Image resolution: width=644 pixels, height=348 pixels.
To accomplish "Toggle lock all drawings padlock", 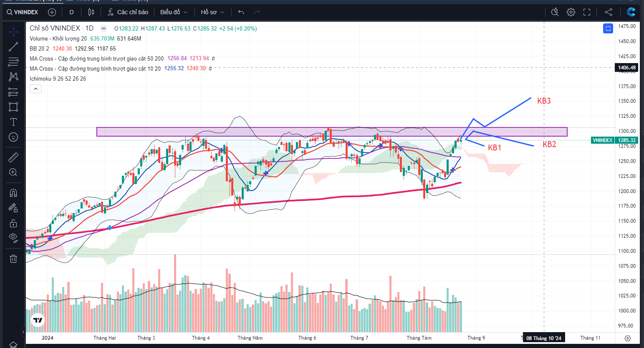I will (13, 223).
